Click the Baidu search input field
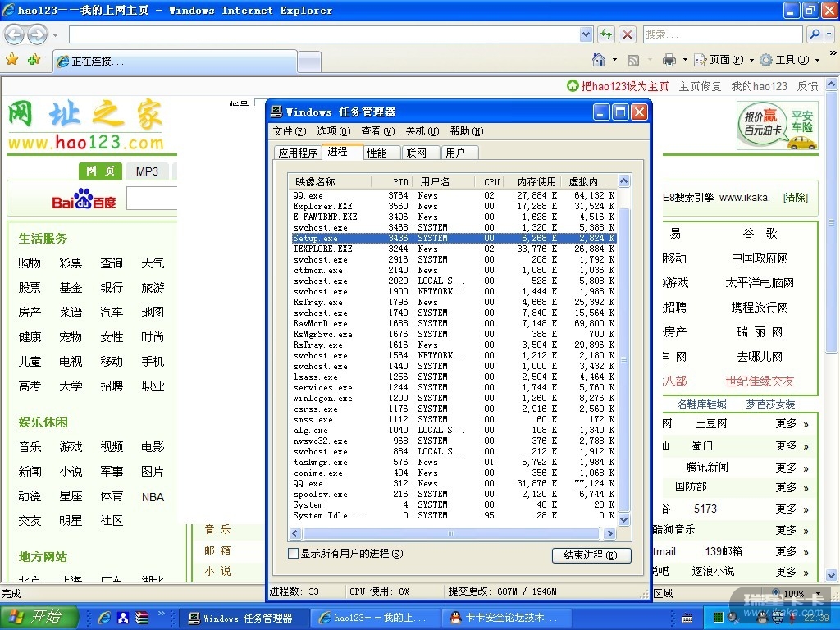Image resolution: width=840 pixels, height=630 pixels. (152, 199)
